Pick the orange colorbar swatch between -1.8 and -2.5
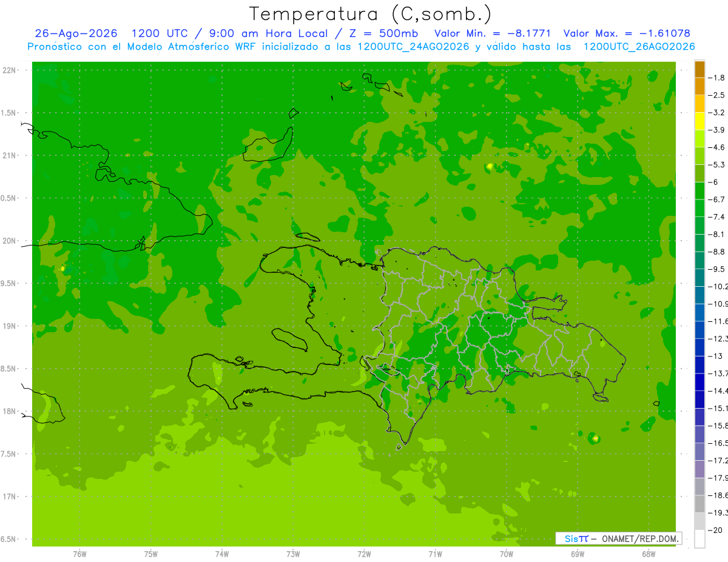This screenshot has height=562, width=728. tap(699, 87)
